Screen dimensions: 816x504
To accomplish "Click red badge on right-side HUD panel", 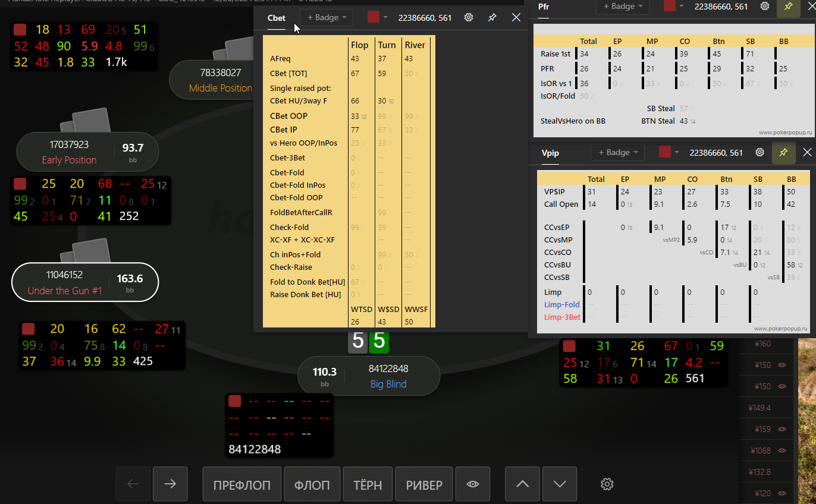I will (569, 346).
